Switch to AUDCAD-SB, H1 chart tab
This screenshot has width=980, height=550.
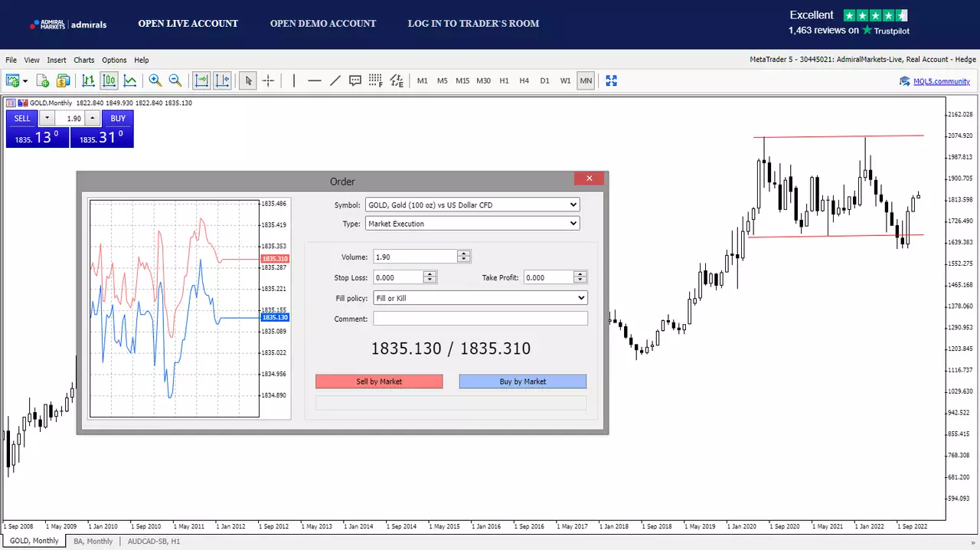[154, 541]
